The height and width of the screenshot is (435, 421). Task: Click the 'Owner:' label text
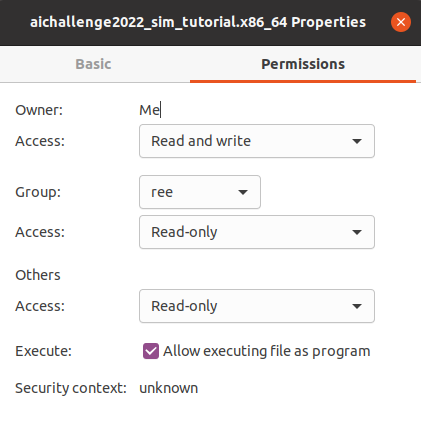click(39, 110)
